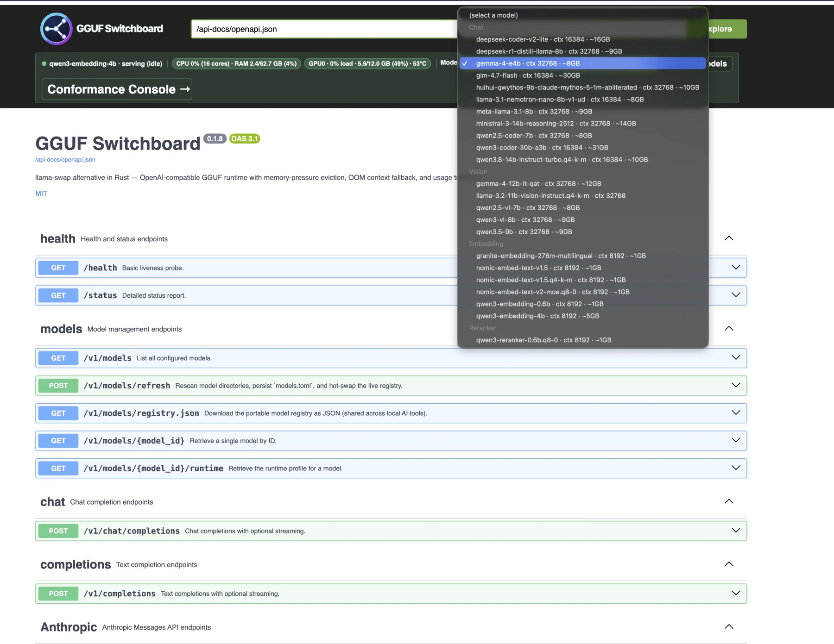
Task: Choose qwen2.5-coder-7b model option
Action: [x=582, y=136]
